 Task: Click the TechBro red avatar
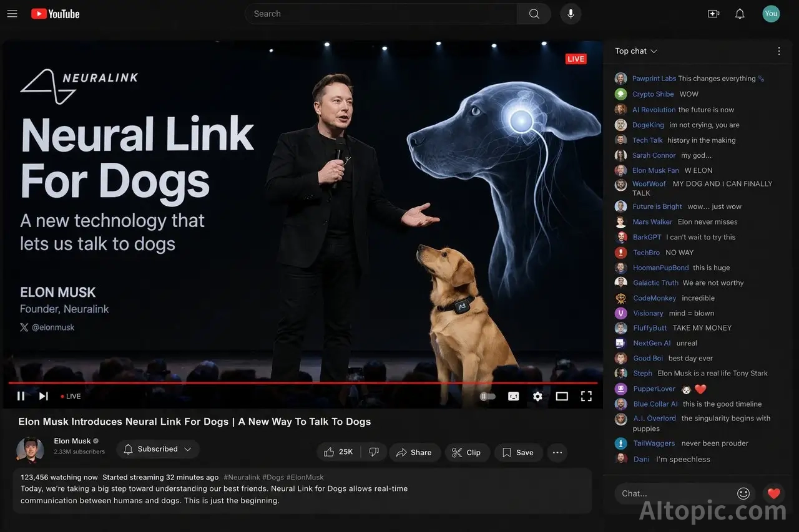click(x=620, y=253)
